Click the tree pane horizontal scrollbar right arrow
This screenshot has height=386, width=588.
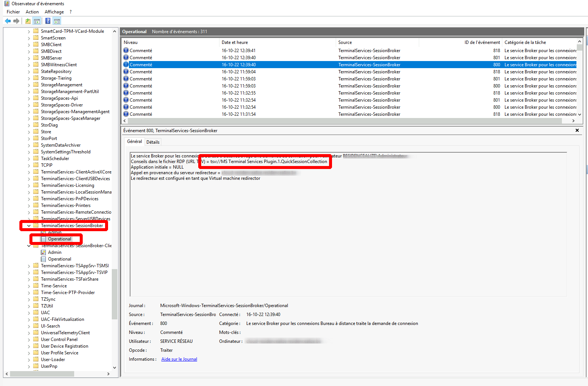click(108, 374)
